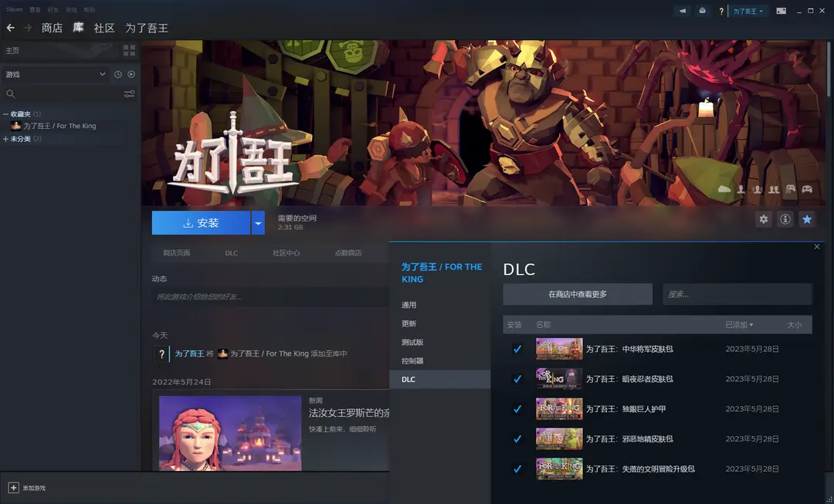Open the 查看 menu
Screen dimensions: 834x504
click(x=35, y=9)
